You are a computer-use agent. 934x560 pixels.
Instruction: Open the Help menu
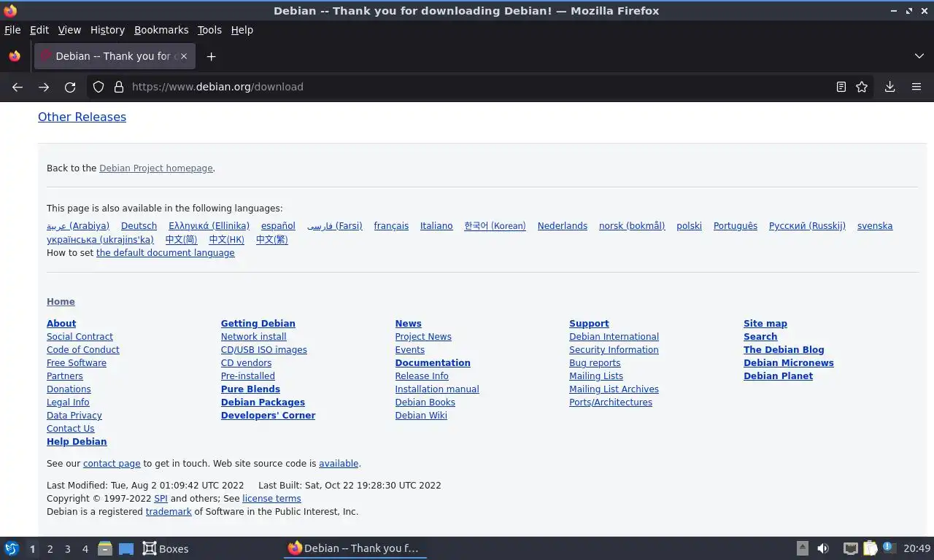[x=242, y=30]
